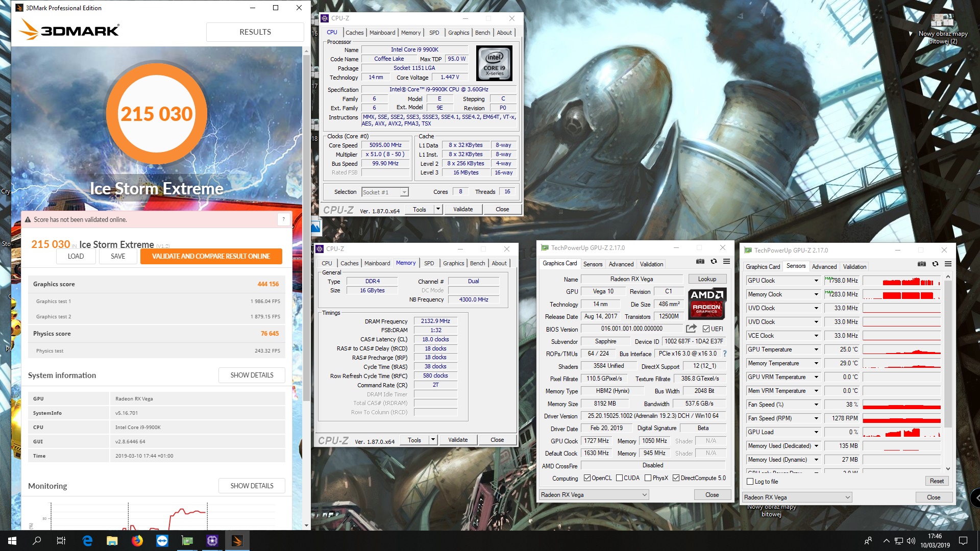This screenshot has height=551, width=980.
Task: Open TeamViewer taskbar icon
Action: pos(162,541)
